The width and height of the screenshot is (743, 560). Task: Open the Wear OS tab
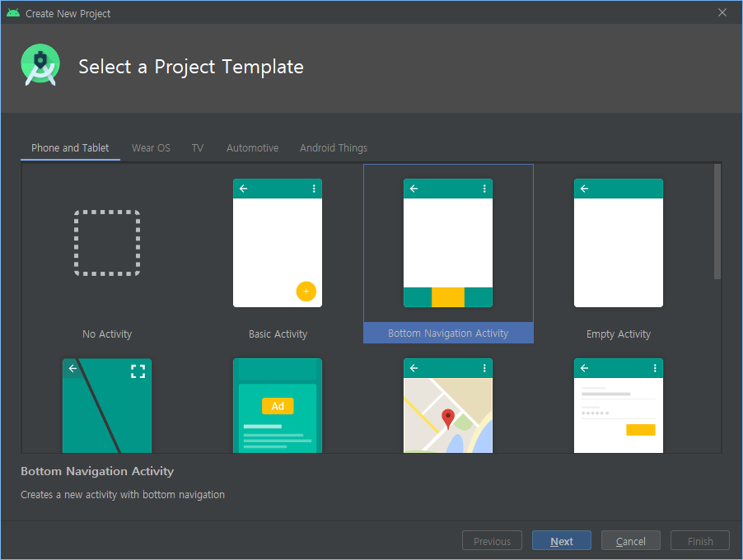point(151,147)
